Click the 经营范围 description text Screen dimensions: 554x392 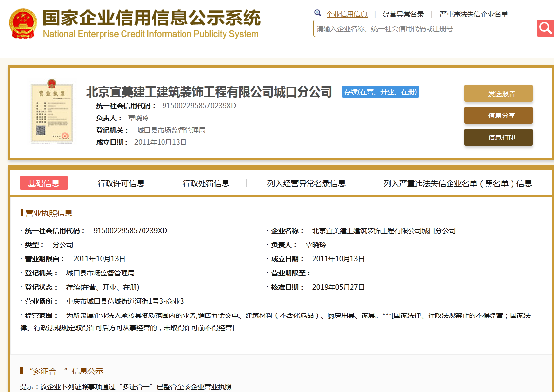click(275, 321)
